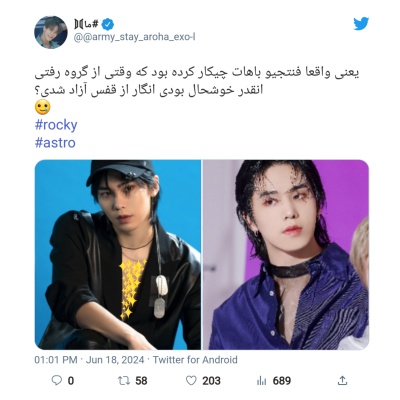The width and height of the screenshot is (400, 400).
Task: Click the display name next to avatar
Action: click(x=87, y=24)
